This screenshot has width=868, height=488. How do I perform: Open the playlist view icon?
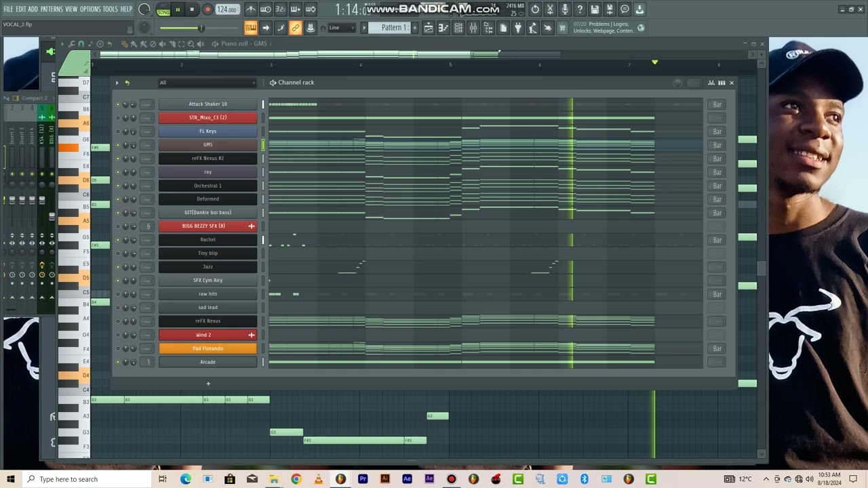[x=429, y=28]
